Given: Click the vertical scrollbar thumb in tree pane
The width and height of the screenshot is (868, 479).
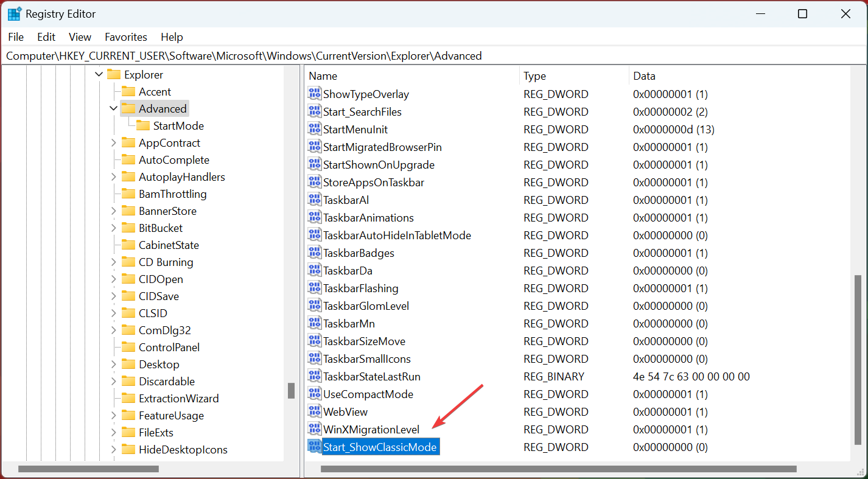Looking at the screenshot, I should 291,390.
